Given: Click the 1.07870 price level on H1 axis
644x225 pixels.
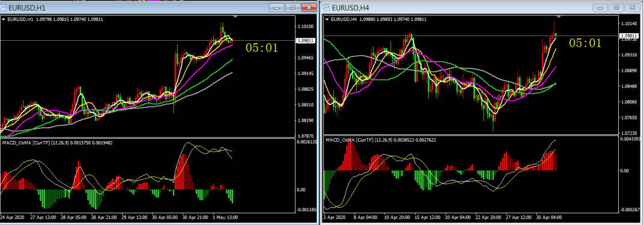Looking at the screenshot, I should (x=305, y=136).
